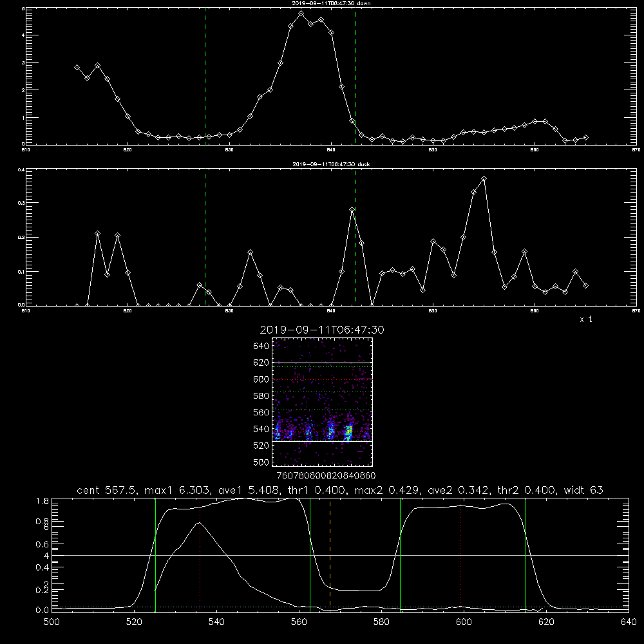Screen dimensions: 644x644
Task: Click the '640' x-axis label of the bottom plot
Action: tap(629, 621)
